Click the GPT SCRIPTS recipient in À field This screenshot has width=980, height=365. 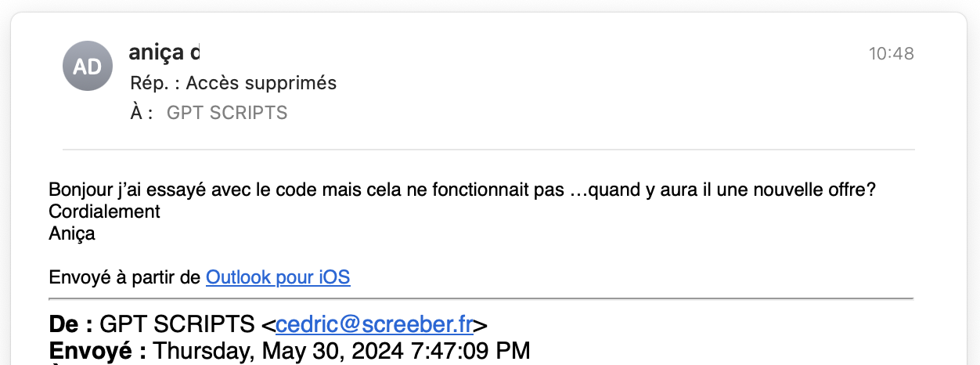[x=227, y=113]
